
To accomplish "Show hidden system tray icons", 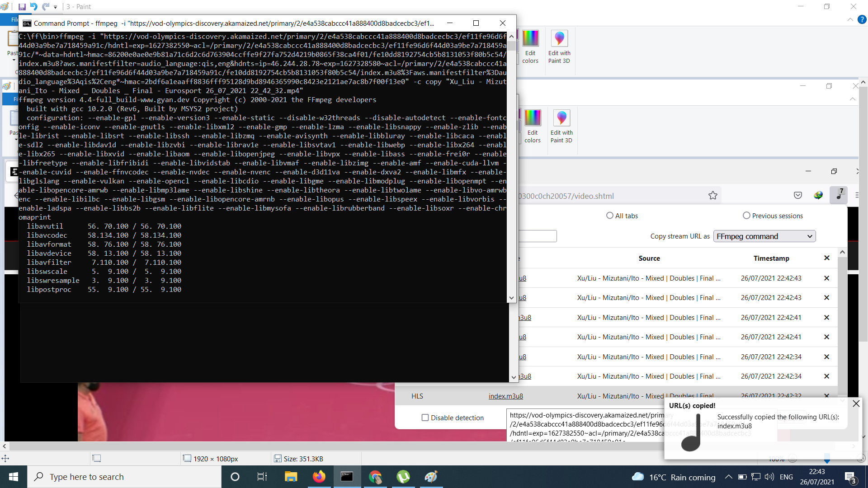I will pos(728,477).
